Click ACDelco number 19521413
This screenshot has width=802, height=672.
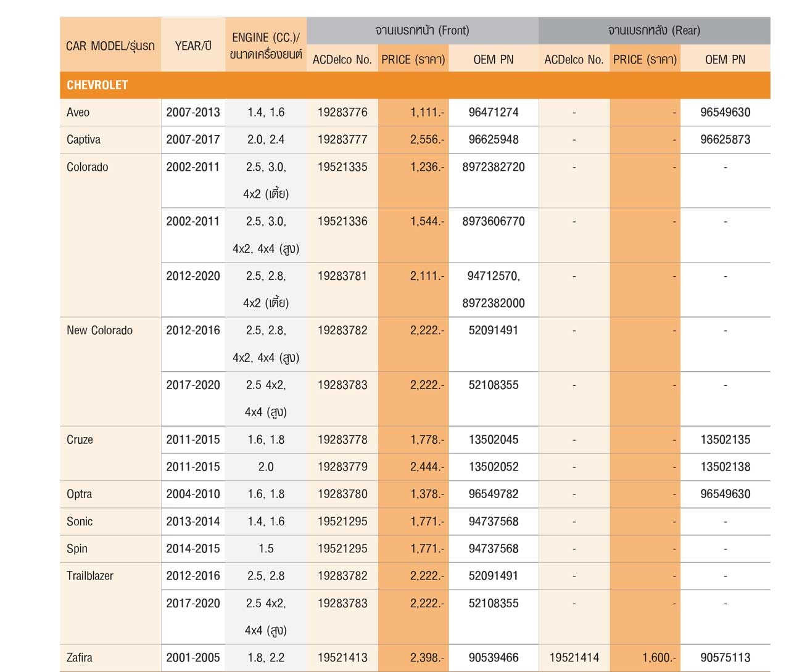342,658
